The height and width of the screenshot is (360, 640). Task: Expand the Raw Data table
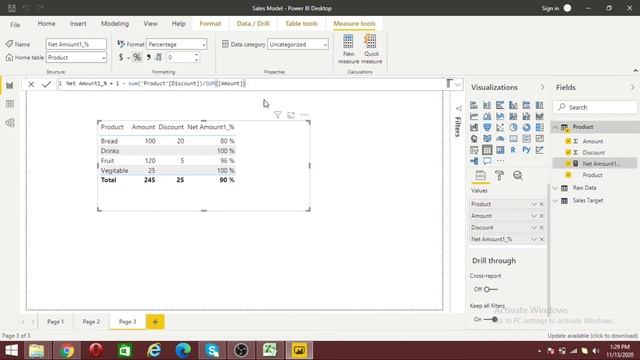point(555,188)
